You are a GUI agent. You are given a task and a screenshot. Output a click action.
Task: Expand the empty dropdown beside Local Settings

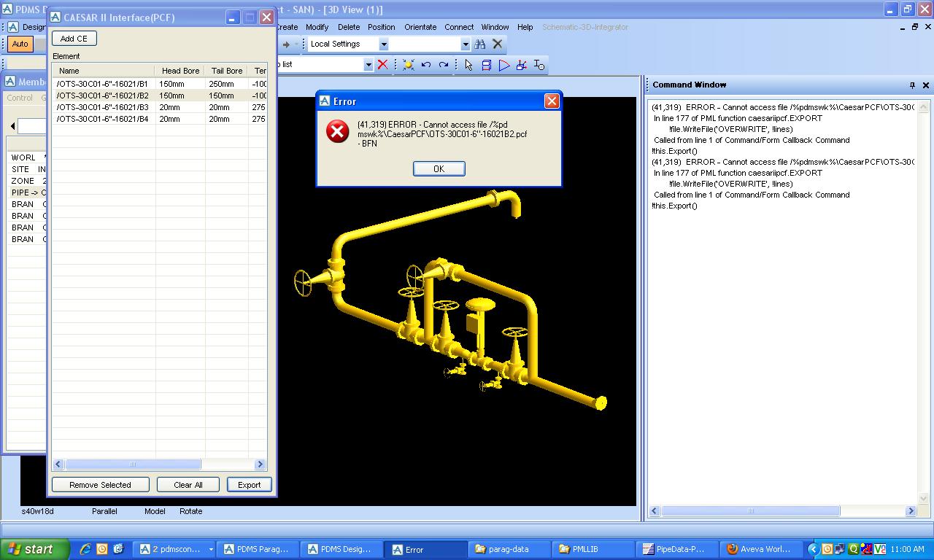pos(465,44)
